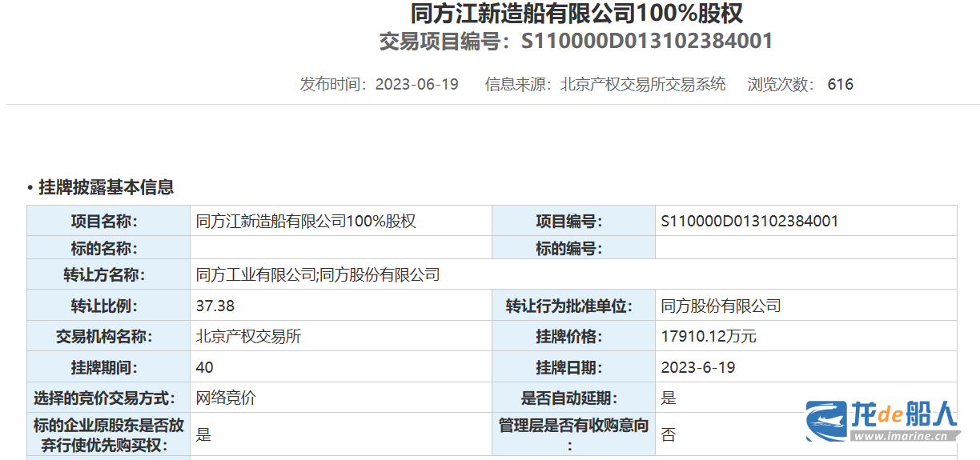The width and height of the screenshot is (980, 460).
Task: Select the listing date 2023-6-19
Action: click(x=698, y=367)
